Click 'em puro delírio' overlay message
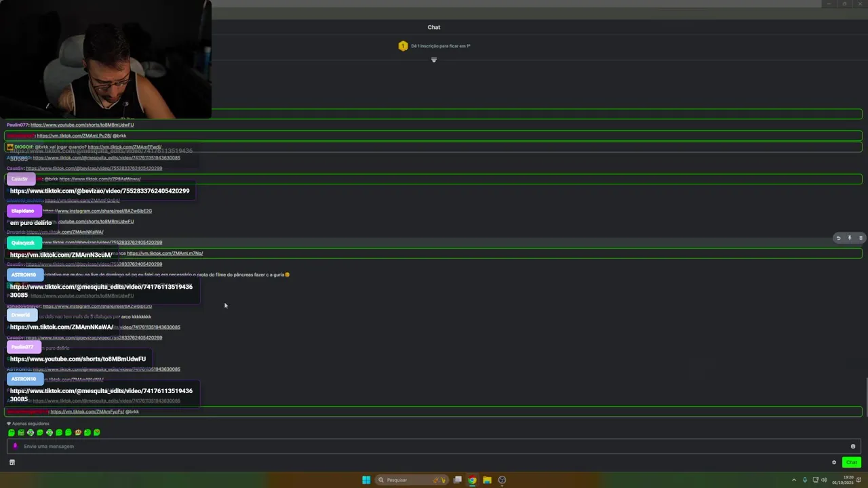Screen dimensions: 868x488 (x=31, y=223)
